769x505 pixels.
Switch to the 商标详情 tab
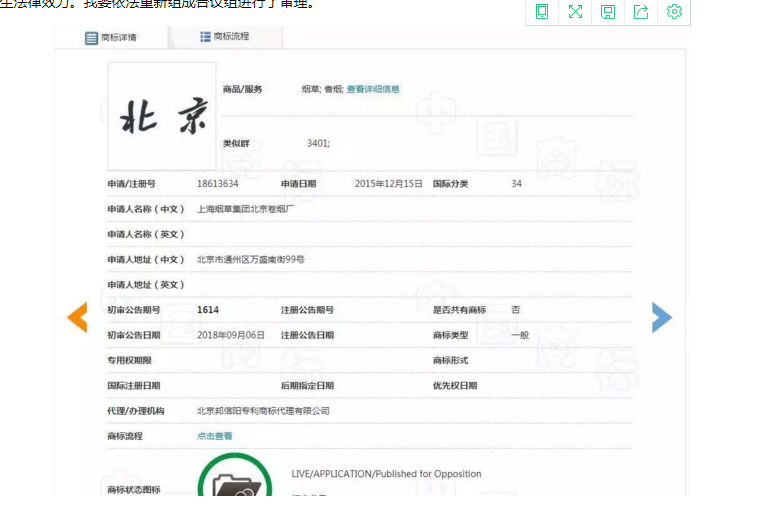click(x=111, y=37)
